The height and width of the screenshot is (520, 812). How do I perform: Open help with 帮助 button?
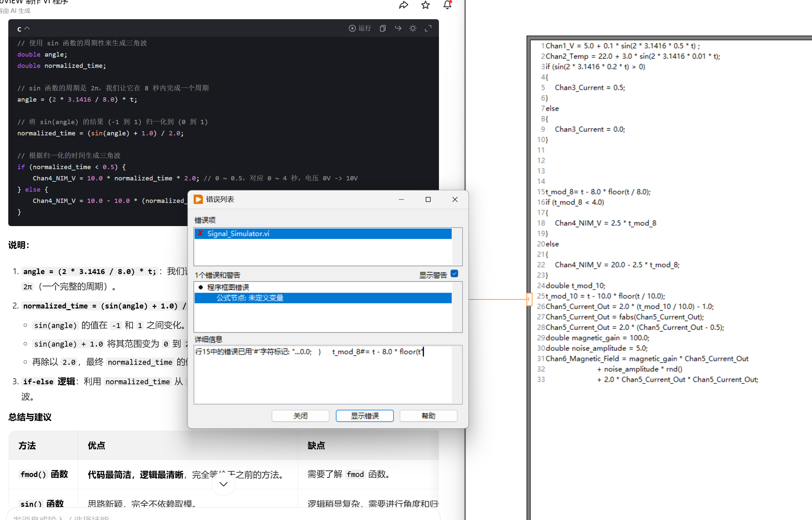(x=428, y=416)
